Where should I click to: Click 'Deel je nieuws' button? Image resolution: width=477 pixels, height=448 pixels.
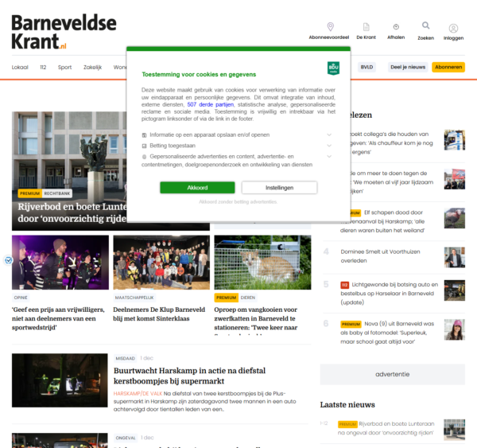[408, 67]
